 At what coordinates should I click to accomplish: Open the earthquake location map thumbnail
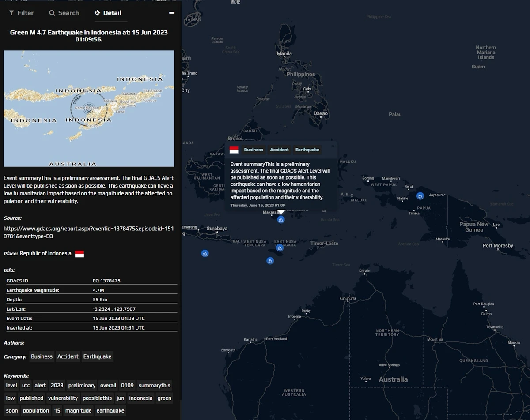89,109
